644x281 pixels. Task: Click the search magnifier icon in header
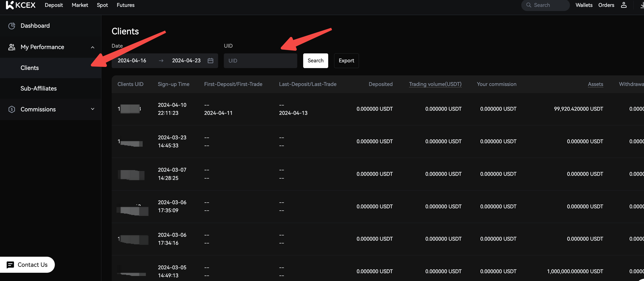coord(528,5)
